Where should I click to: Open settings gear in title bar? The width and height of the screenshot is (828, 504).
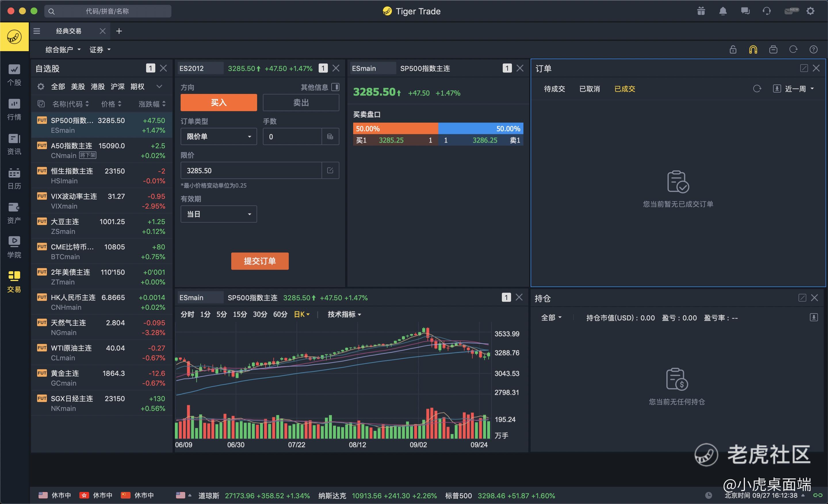click(x=810, y=11)
